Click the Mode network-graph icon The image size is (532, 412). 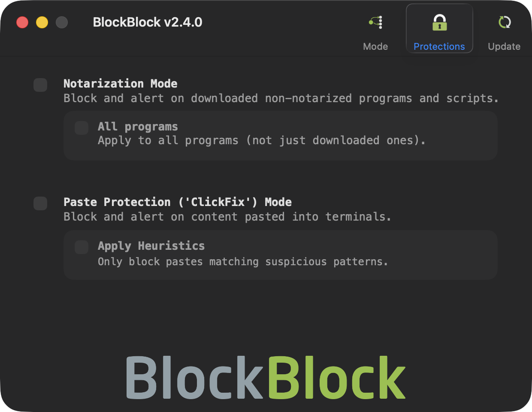pos(376,22)
